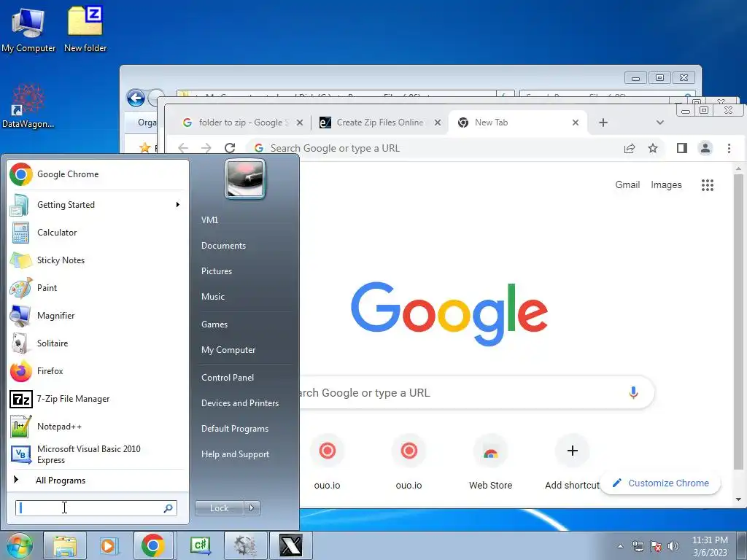
Task: Open Help and Support
Action: pyautogui.click(x=236, y=454)
